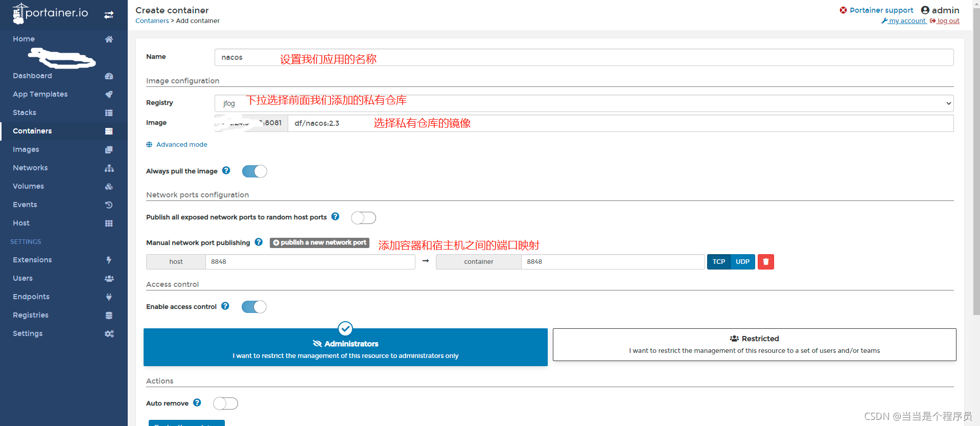This screenshot has height=426, width=980.
Task: Open Dashboard in the sidebar
Action: point(32,76)
